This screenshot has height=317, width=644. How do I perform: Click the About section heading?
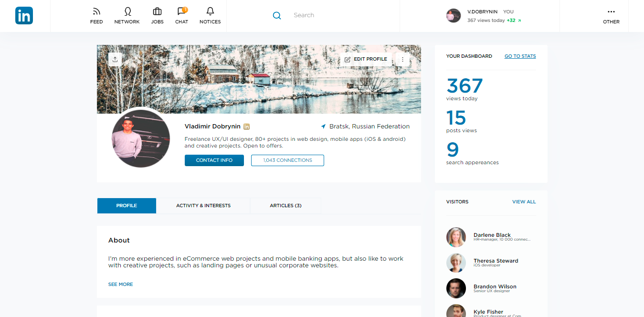[119, 240]
